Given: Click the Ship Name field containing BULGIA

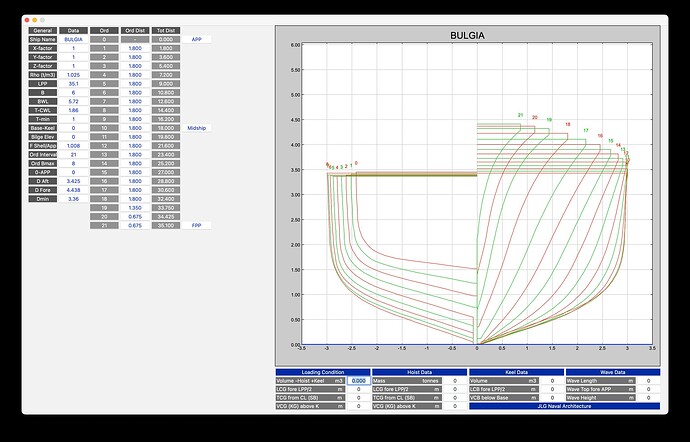Looking at the screenshot, I should (73, 39).
